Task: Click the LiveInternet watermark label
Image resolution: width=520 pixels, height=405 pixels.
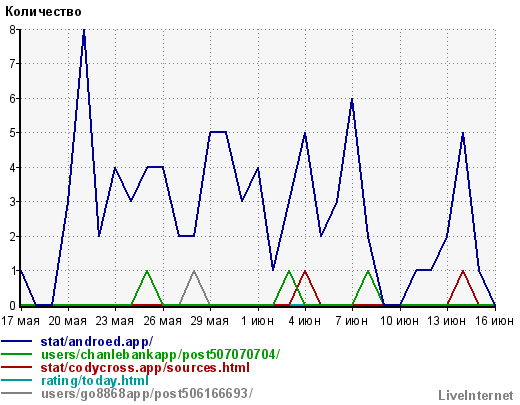Action: pos(476,396)
